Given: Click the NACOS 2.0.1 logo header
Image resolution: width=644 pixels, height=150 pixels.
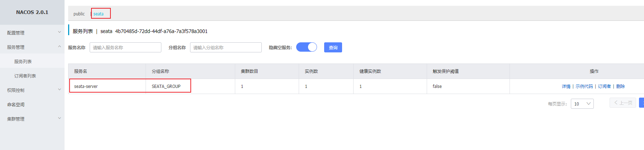Looking at the screenshot, I should [32, 12].
